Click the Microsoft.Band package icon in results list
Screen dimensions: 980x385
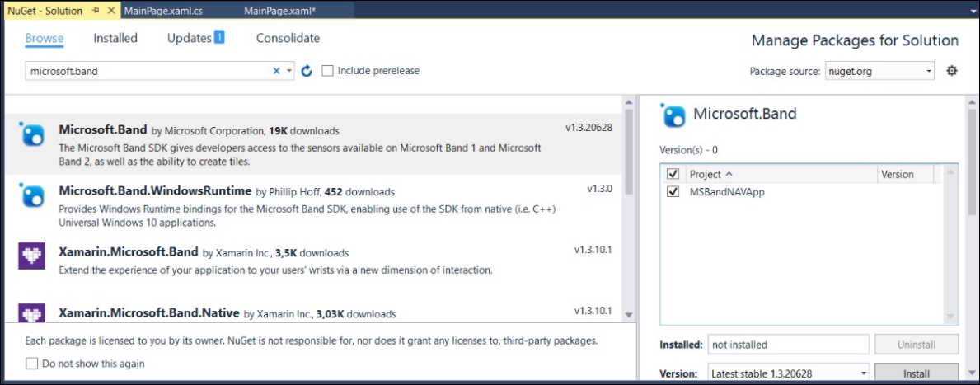tap(31, 134)
